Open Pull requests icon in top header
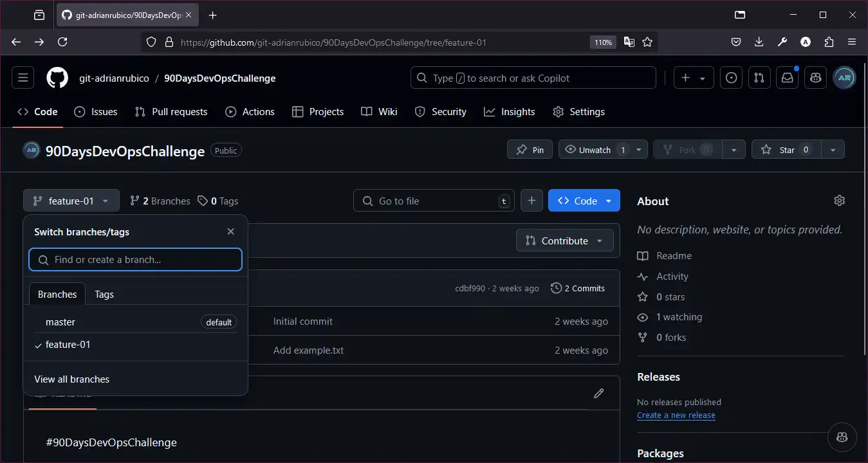The height and width of the screenshot is (463, 868). tap(759, 78)
